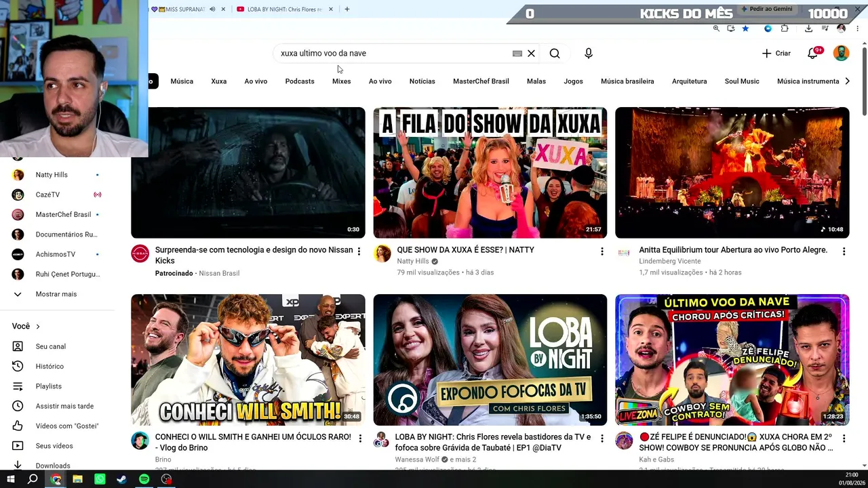
Task: Open Natty Hills channel in sidebar
Action: tap(56, 175)
